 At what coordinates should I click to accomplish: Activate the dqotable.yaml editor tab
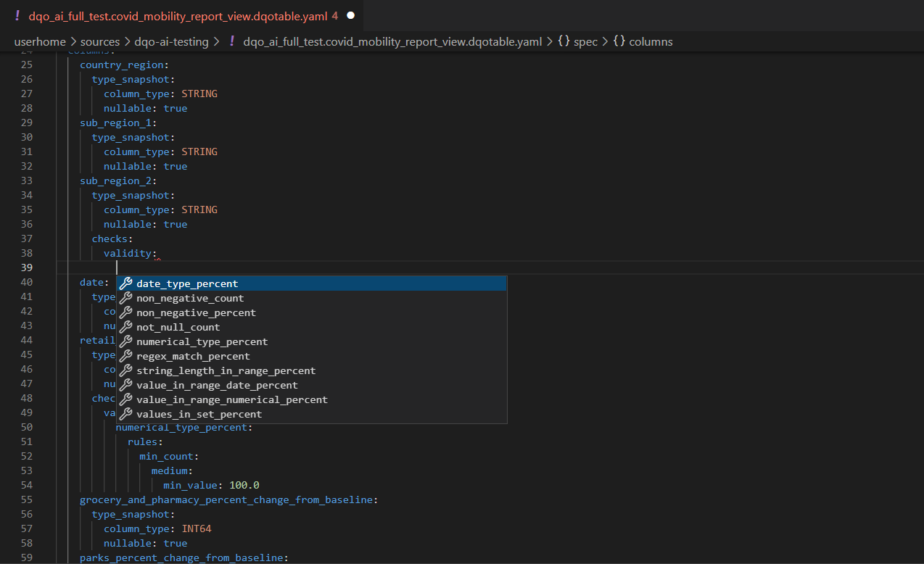182,14
